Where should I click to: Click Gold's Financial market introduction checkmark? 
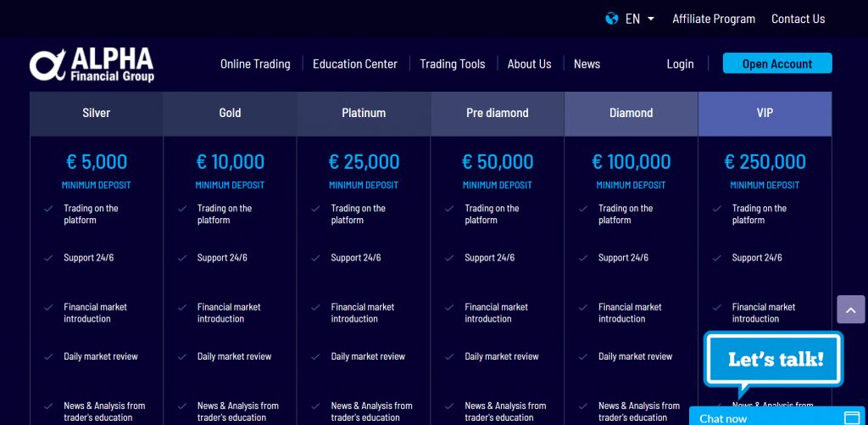(182, 307)
